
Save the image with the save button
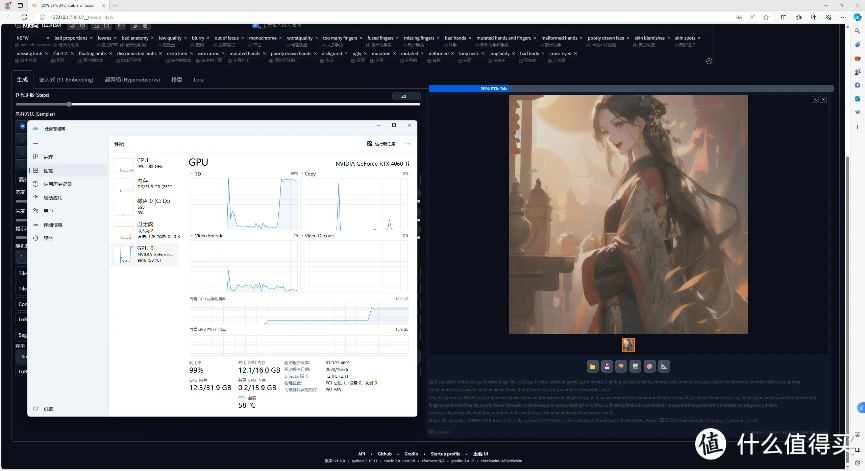[607, 366]
